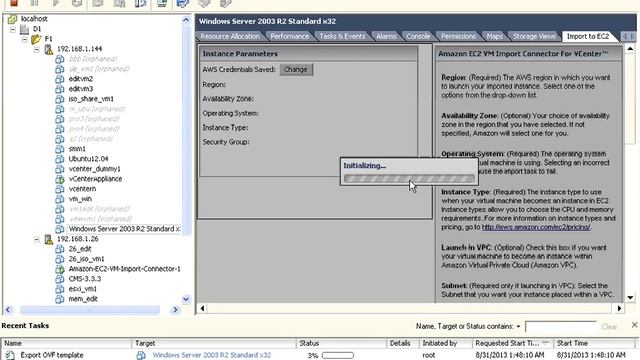Click the red power off toolbar icon
This screenshot has width=640, height=360.
pyautogui.click(x=13, y=3)
